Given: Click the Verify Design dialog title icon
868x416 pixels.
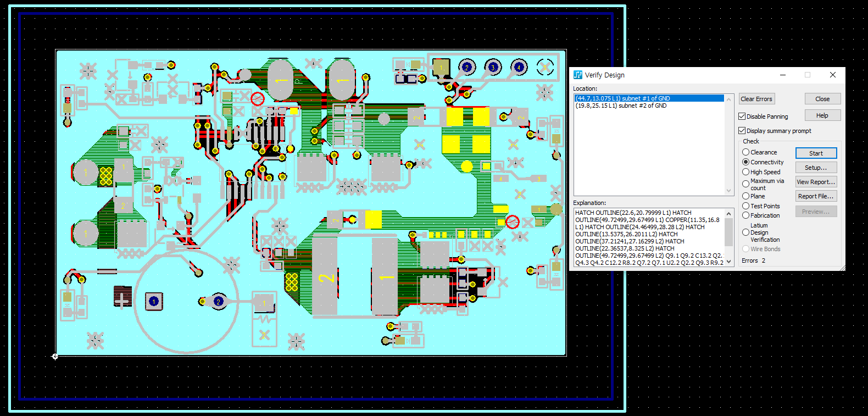Looking at the screenshot, I should 577,75.
